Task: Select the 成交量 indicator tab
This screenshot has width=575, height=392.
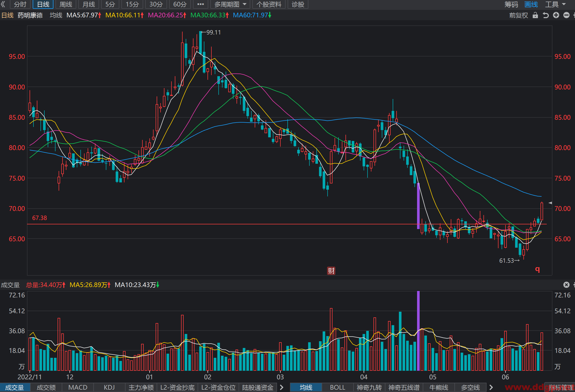Action: 15,388
